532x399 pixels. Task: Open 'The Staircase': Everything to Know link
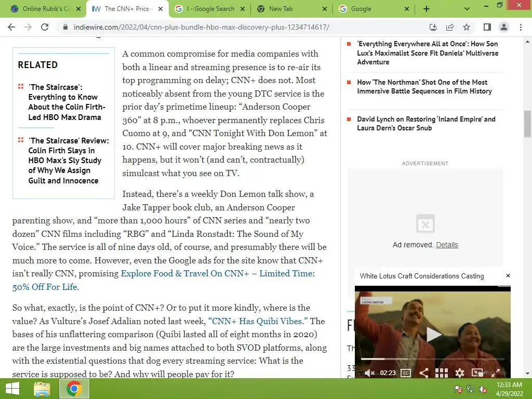point(66,102)
